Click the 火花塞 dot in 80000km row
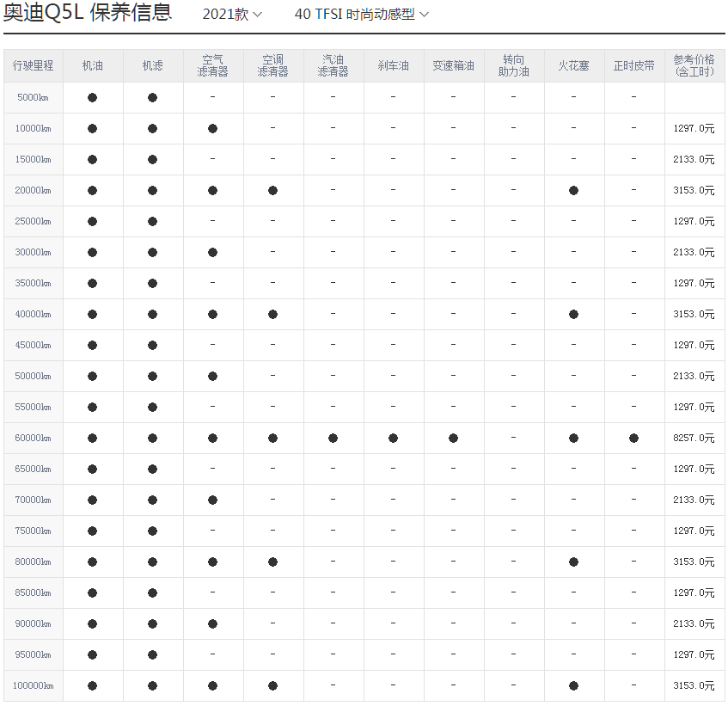 click(574, 562)
